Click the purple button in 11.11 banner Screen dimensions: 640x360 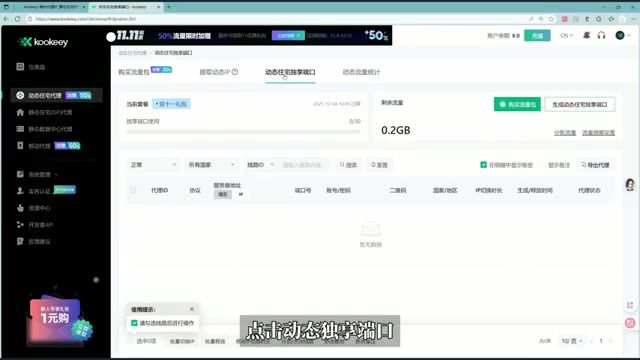point(288,36)
